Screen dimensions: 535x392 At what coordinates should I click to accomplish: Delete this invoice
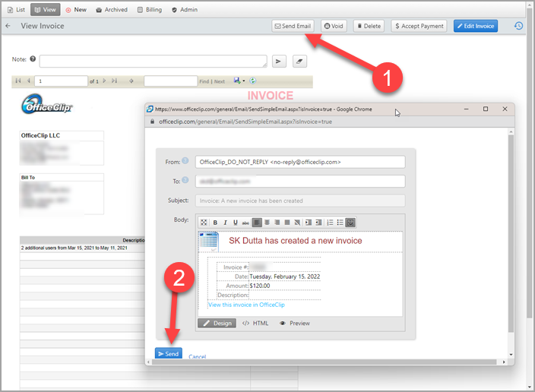click(369, 26)
